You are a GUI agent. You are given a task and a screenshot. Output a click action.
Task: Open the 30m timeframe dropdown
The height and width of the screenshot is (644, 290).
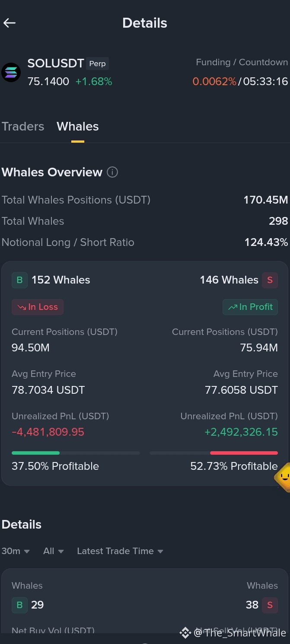(x=16, y=551)
